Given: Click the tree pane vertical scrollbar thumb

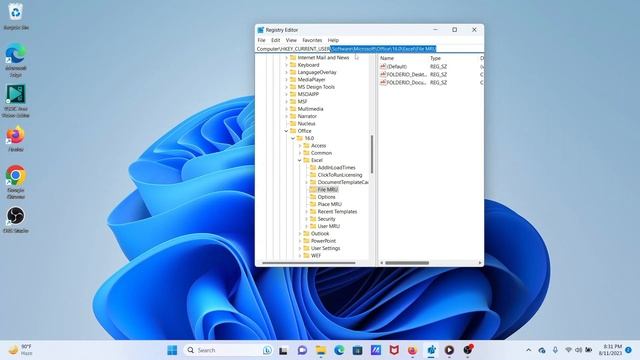Looking at the screenshot, I should click(372, 154).
